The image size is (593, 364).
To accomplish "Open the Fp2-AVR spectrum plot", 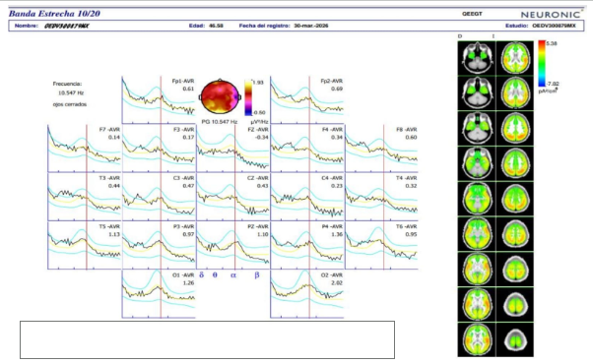I will pos(307,99).
